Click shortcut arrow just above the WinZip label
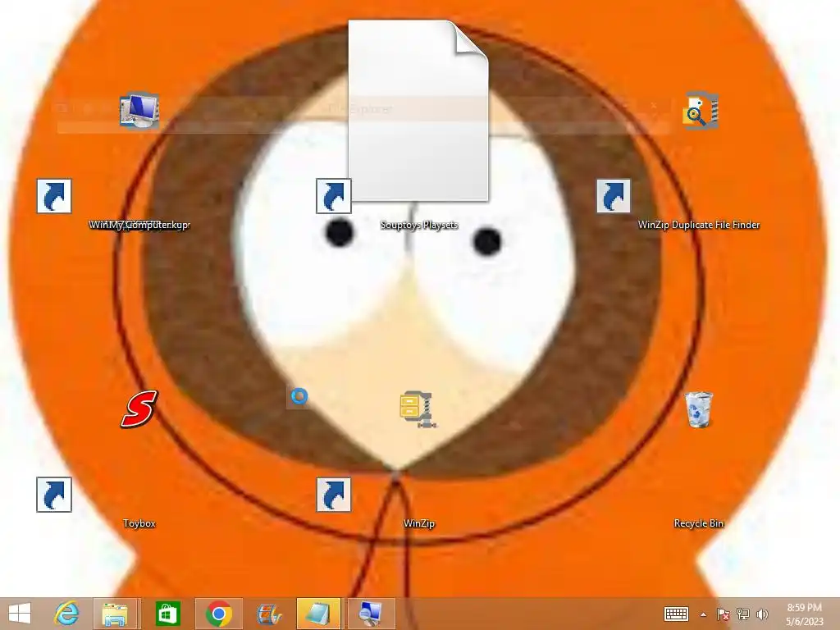The image size is (840, 630). tap(334, 495)
